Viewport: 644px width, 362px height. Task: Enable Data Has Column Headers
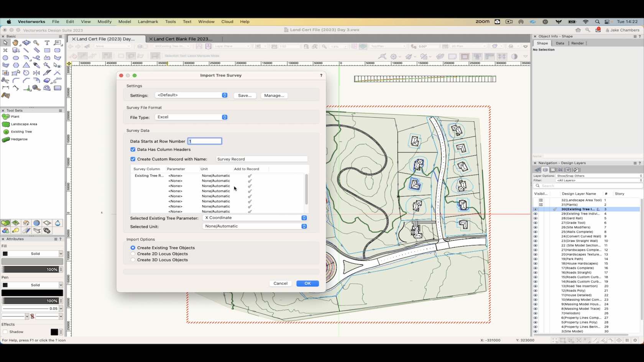click(133, 149)
